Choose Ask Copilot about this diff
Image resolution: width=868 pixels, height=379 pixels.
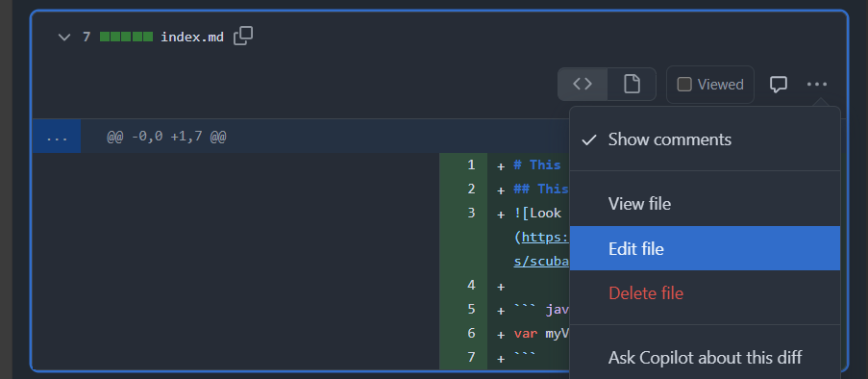705,358
